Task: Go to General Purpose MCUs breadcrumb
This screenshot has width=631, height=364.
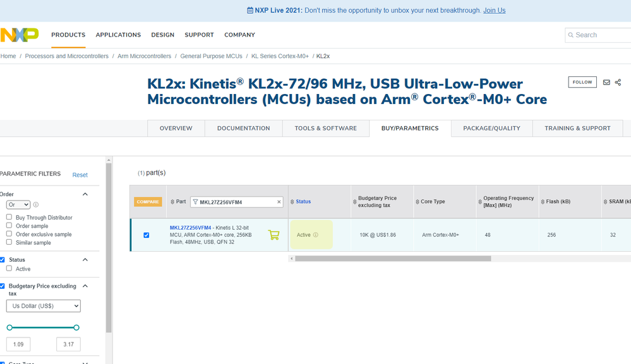Action: [x=211, y=56]
